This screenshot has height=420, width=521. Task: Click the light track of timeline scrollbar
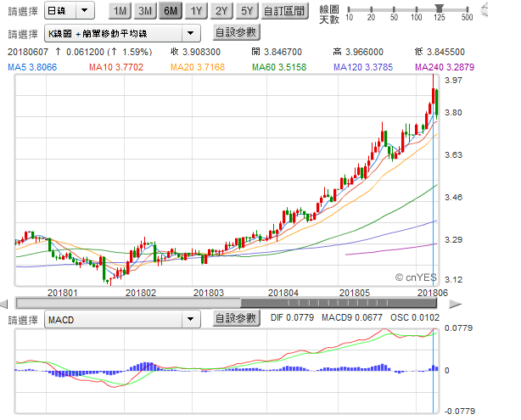pyautogui.click(x=128, y=303)
